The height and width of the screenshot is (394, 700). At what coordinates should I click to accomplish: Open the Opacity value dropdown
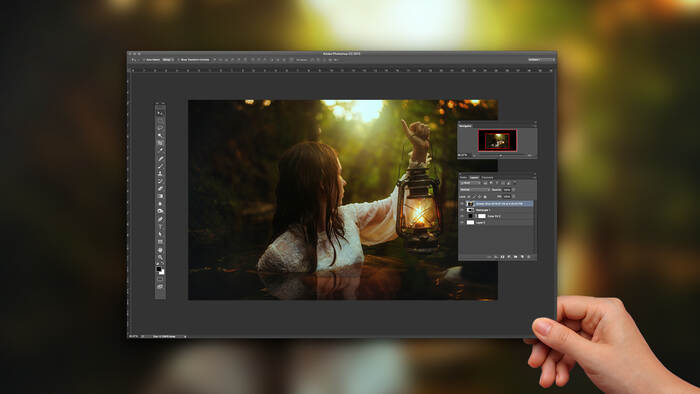point(513,190)
